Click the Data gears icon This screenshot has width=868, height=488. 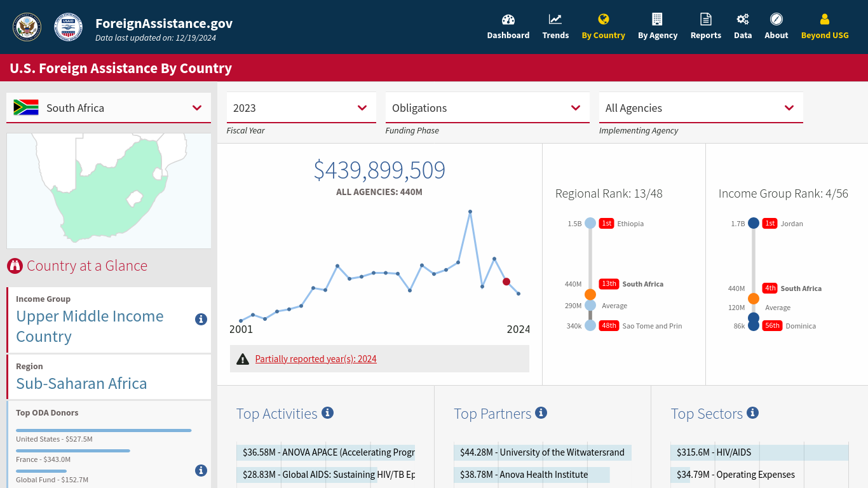(743, 19)
